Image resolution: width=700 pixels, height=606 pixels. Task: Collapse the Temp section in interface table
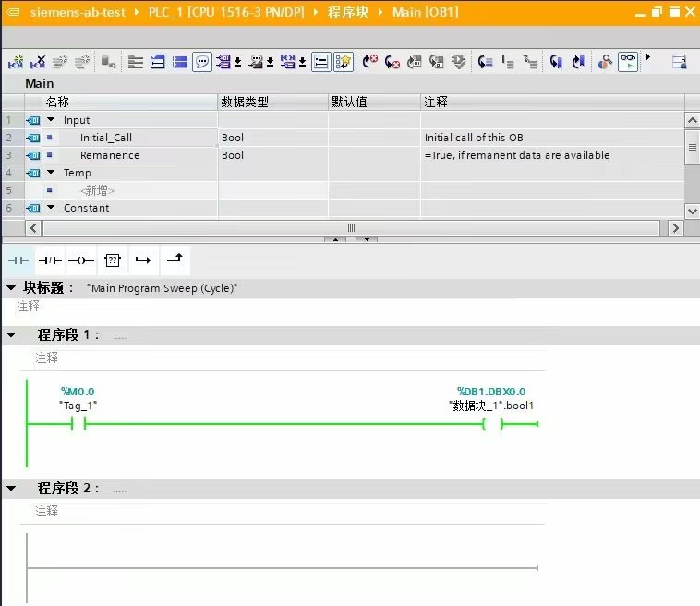[x=51, y=173]
